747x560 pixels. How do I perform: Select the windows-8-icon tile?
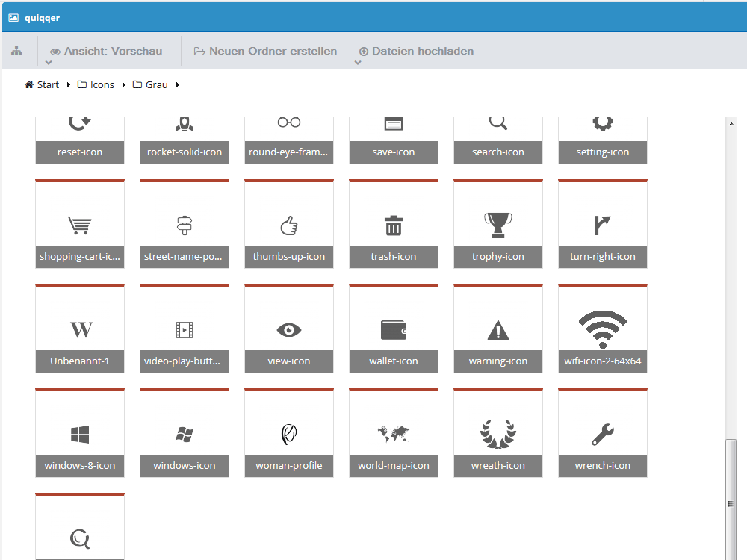(80, 433)
